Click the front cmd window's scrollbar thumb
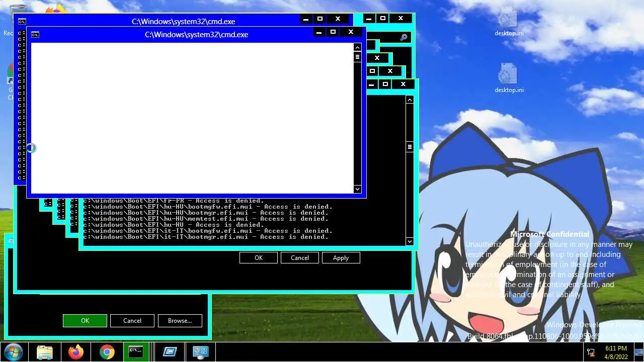The height and width of the screenshot is (362, 644). point(357,57)
